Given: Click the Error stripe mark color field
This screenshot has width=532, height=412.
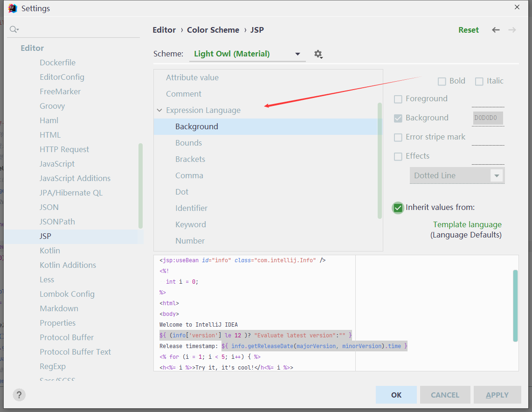Looking at the screenshot, I should [x=488, y=138].
